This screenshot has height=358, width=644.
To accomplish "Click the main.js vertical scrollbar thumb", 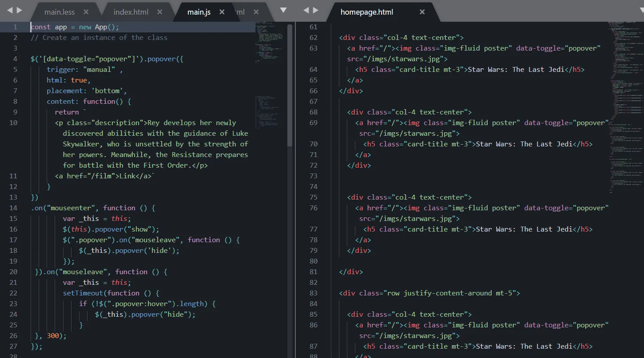I will tap(290, 85).
